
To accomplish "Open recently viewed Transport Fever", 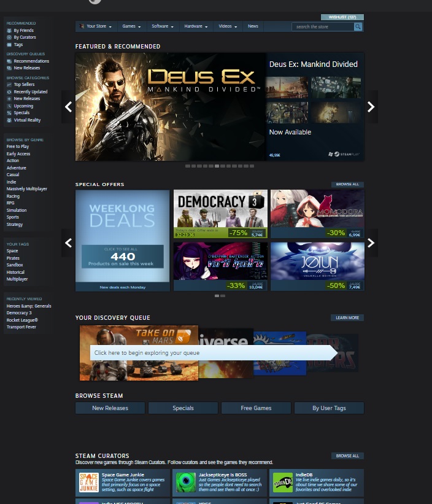I will [21, 327].
